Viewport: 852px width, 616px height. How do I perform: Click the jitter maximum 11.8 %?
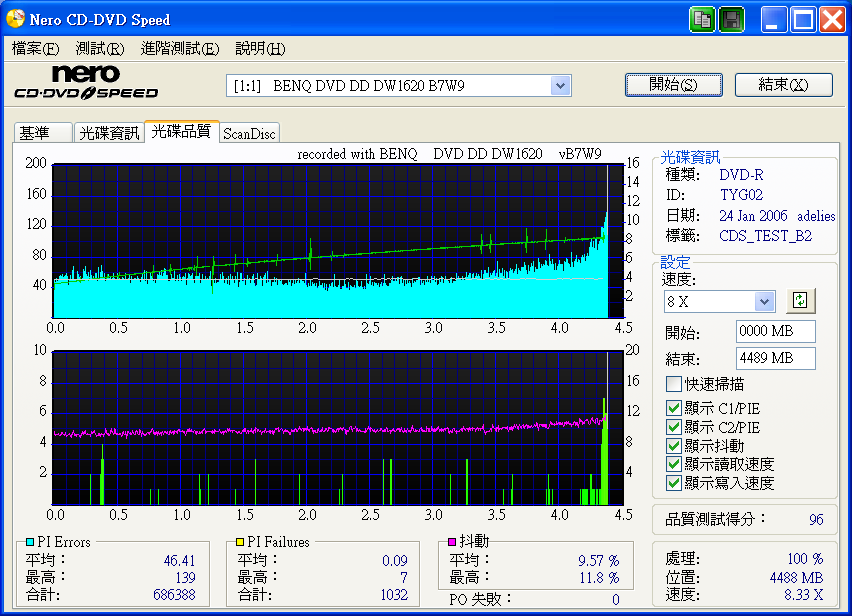[x=599, y=577]
